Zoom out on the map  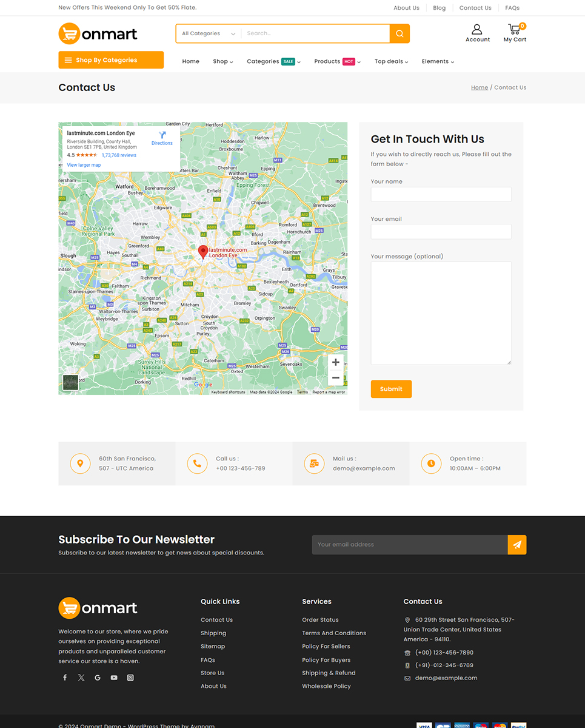coord(335,378)
